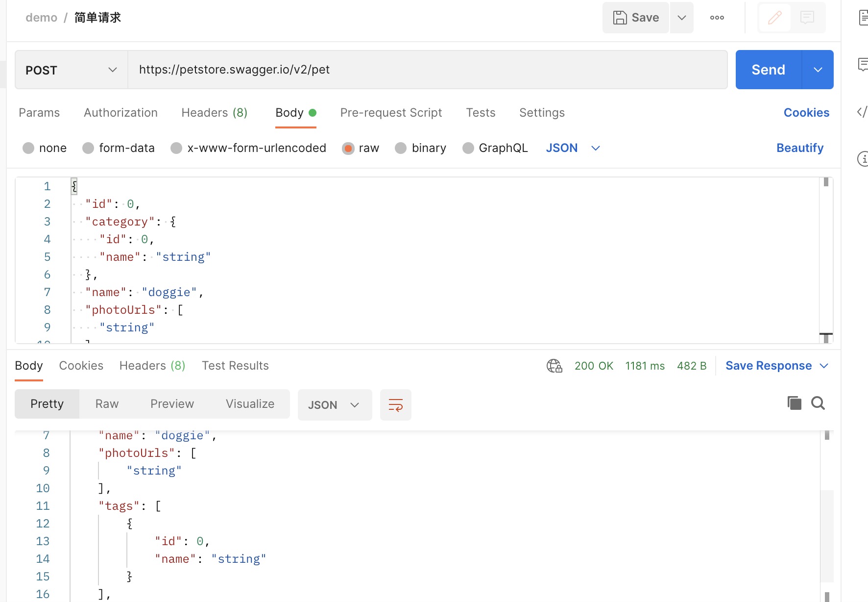This screenshot has height=602, width=868.
Task: Open the POST method dropdown
Action: [72, 70]
